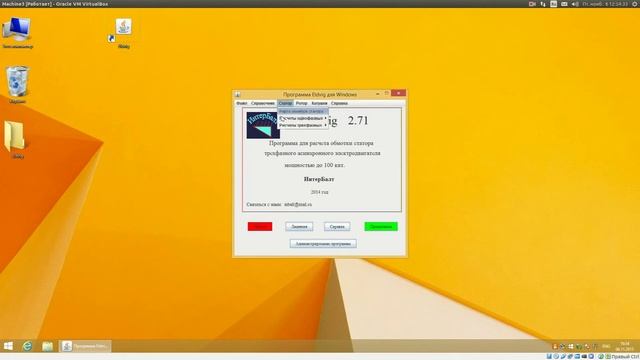The image size is (640, 360).
Task: Select the Eldvig Java shortcut on desktop
Action: [123, 33]
